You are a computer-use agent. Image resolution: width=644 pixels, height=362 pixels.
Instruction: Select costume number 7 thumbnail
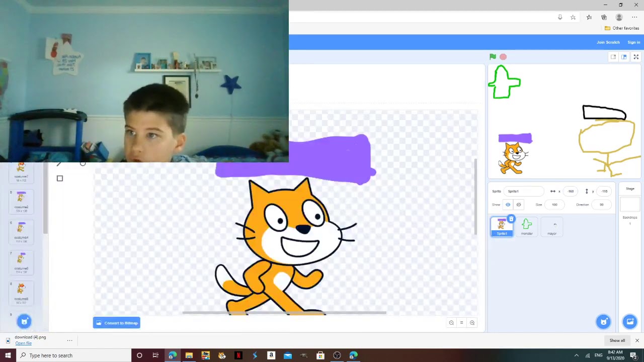21,262
